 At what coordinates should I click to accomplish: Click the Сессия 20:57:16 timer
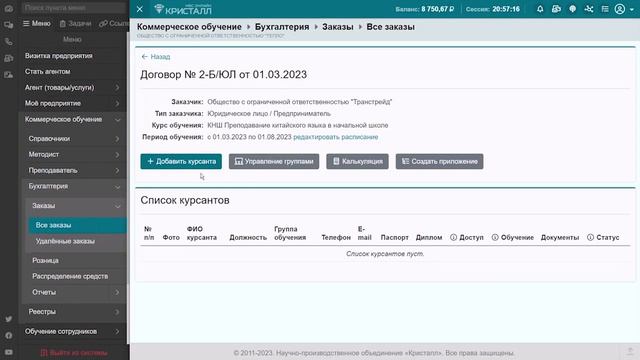493,9
